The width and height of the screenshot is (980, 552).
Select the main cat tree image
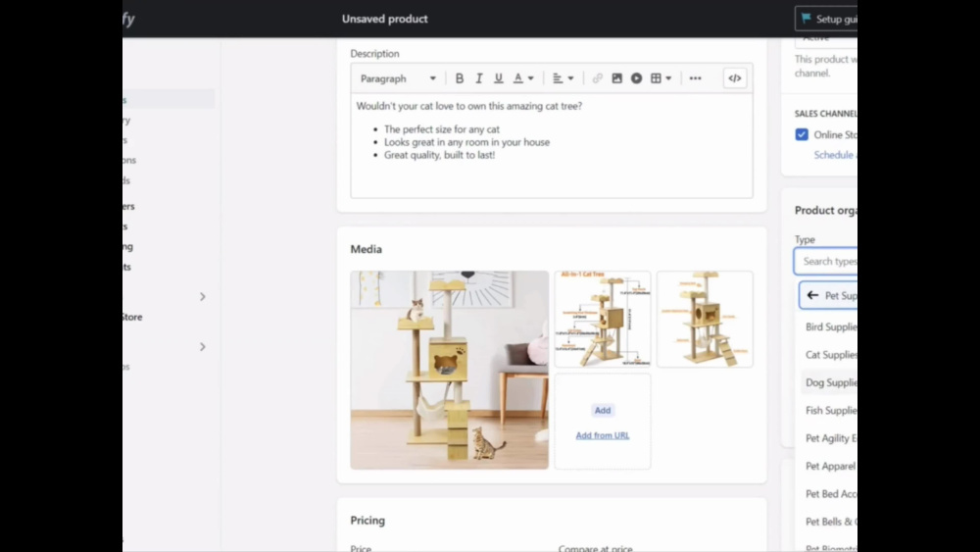click(x=450, y=370)
